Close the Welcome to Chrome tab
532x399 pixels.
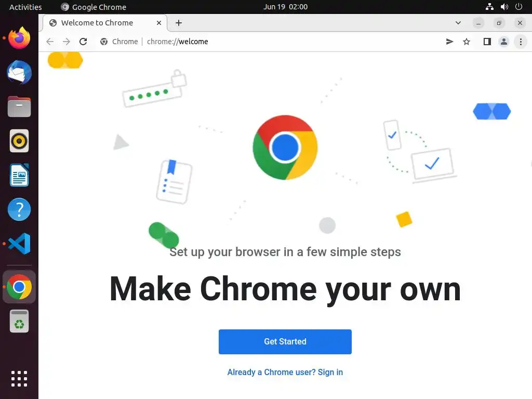[x=159, y=23]
